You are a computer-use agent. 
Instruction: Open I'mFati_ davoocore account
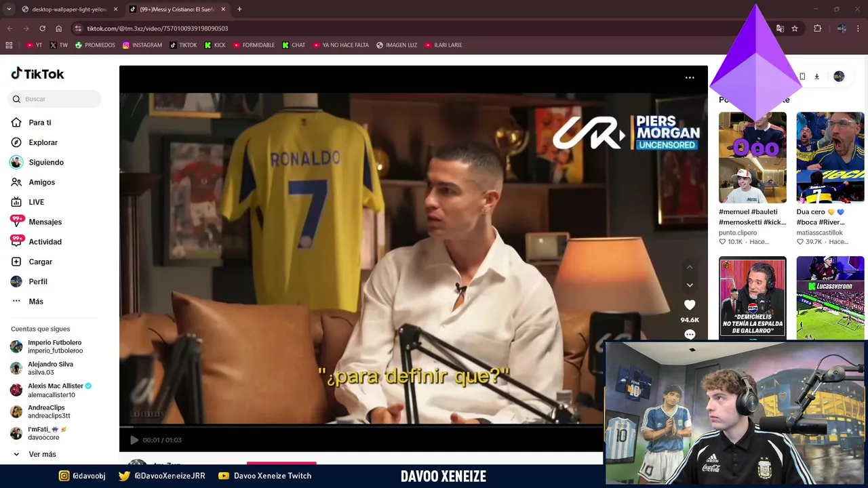pos(47,433)
